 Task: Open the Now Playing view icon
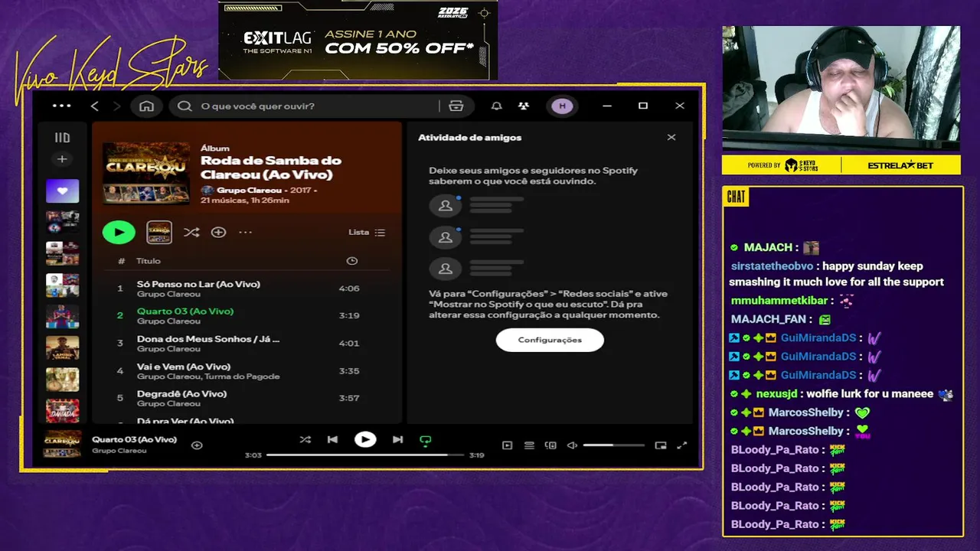click(507, 445)
